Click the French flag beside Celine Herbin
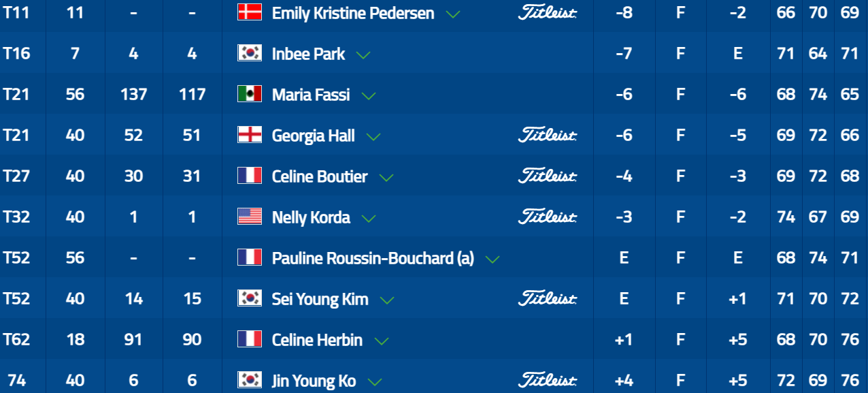Image resolution: width=868 pixels, height=393 pixels. pos(250,339)
